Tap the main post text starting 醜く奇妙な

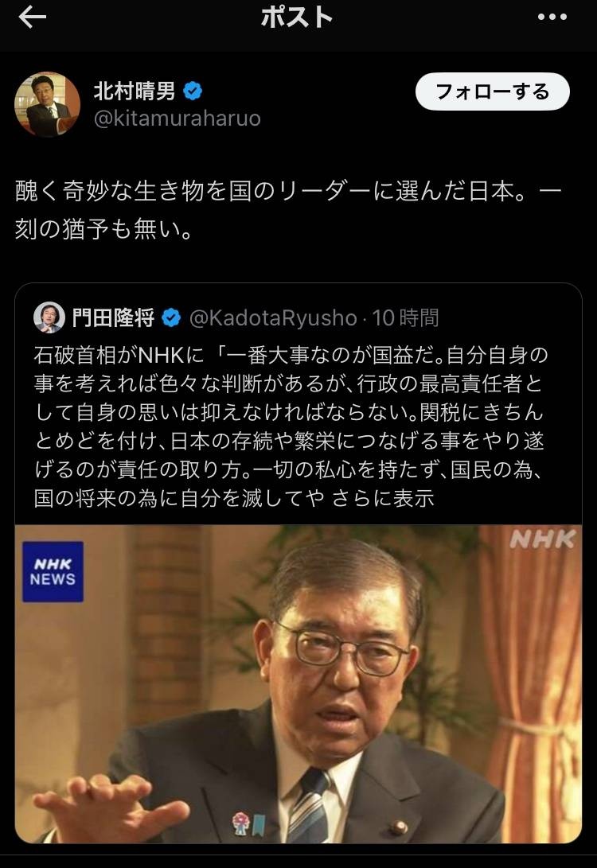(x=288, y=210)
